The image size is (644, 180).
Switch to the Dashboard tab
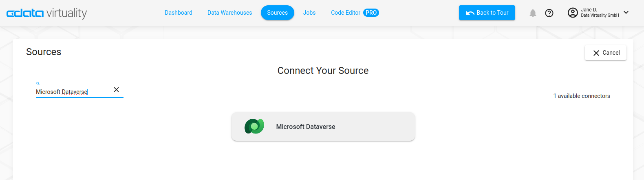pos(179,13)
